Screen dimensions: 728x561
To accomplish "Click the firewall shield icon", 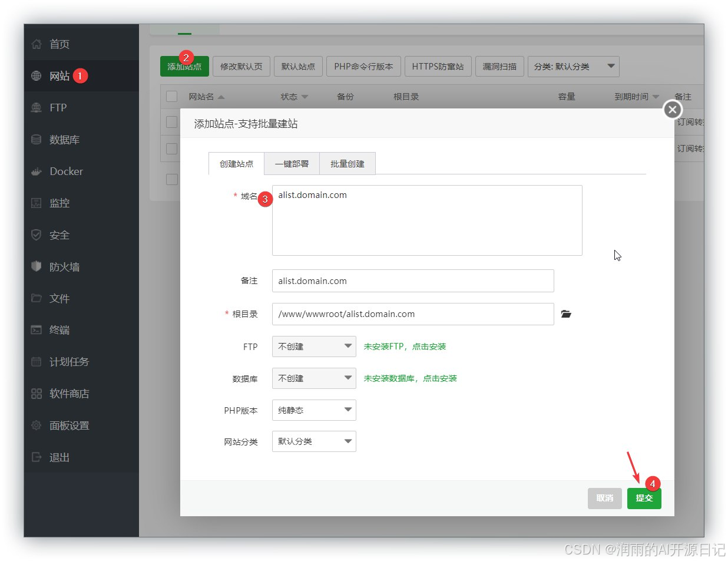I will 37,267.
